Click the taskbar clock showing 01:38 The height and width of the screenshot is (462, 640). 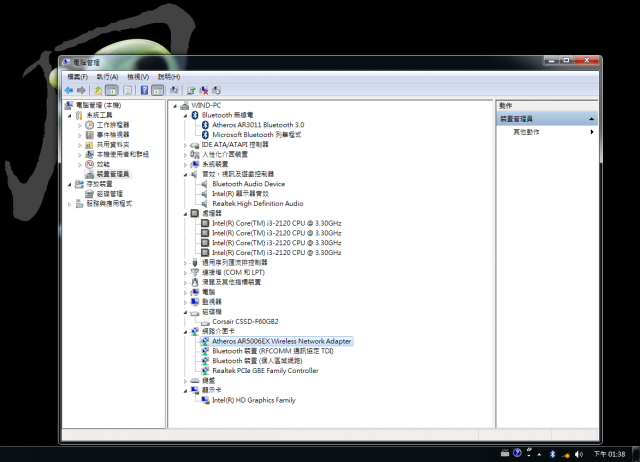tap(609, 454)
